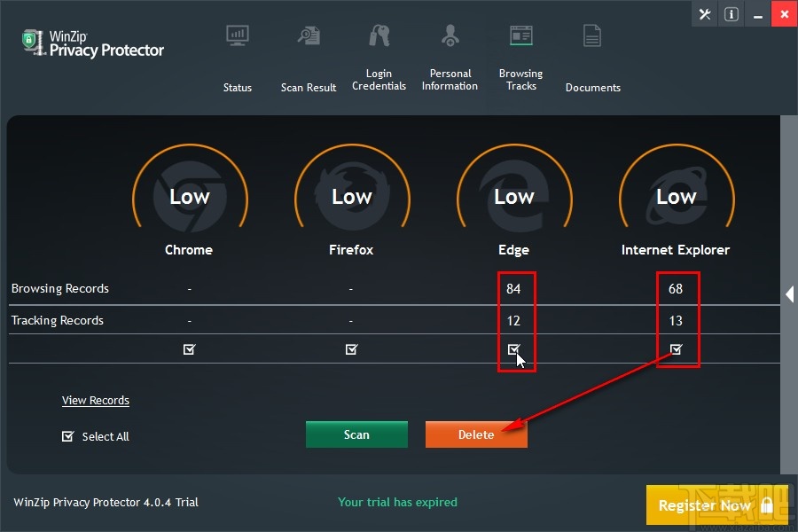Click the Internet Explorer column label
This screenshot has height=532, width=798.
click(x=676, y=249)
